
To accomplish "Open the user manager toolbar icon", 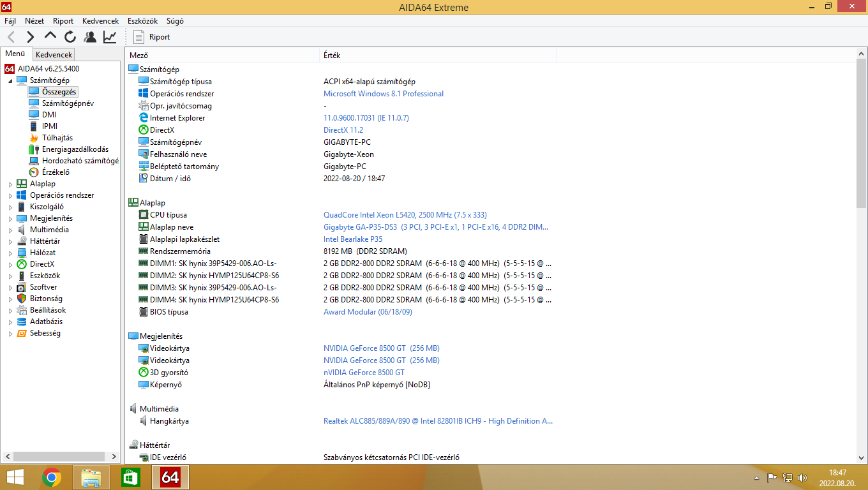I will pyautogui.click(x=90, y=37).
